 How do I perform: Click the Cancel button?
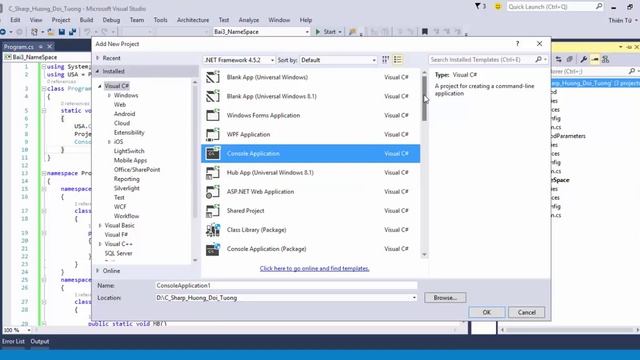click(527, 312)
